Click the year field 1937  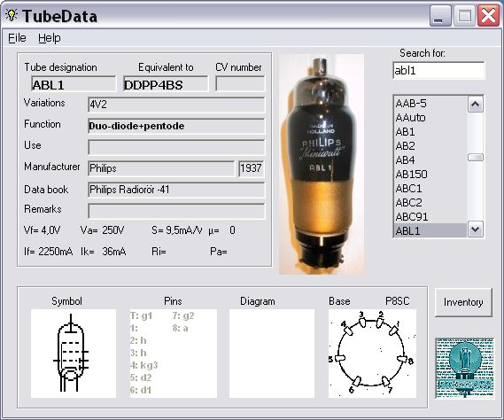point(252,168)
